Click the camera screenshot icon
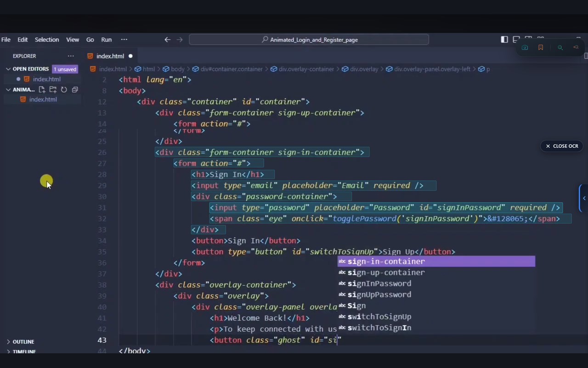The width and height of the screenshot is (588, 368). 525,47
